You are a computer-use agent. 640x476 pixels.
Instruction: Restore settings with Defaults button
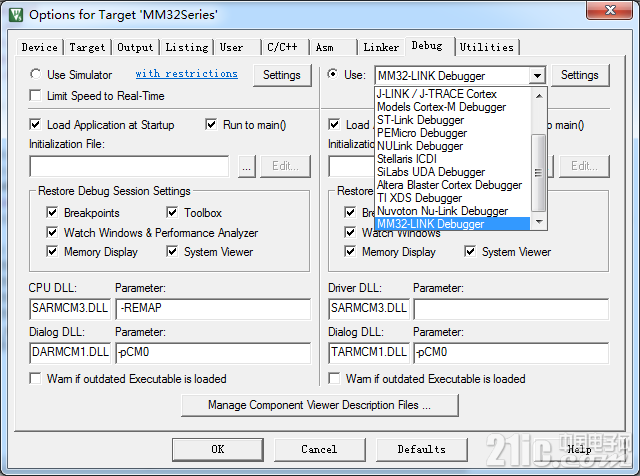422,449
